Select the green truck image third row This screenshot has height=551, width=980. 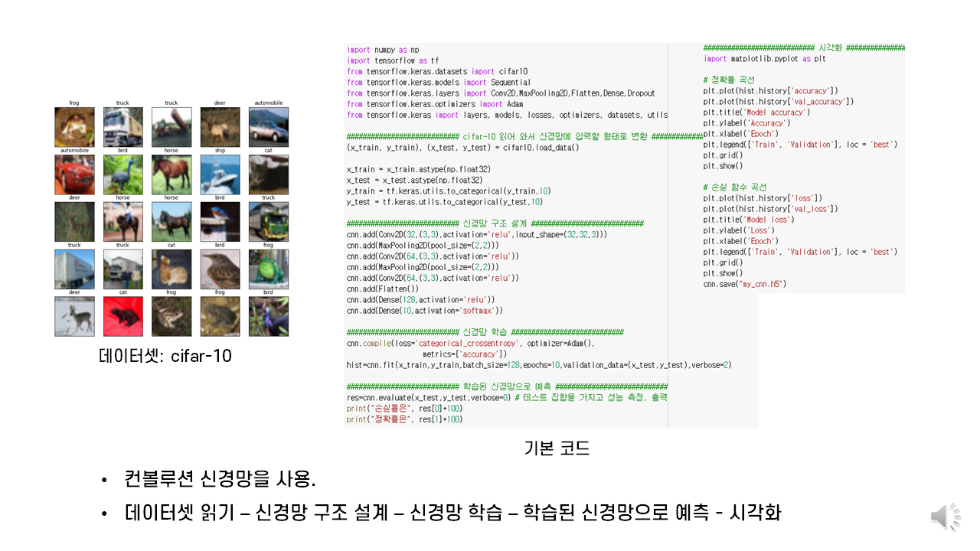point(268,222)
